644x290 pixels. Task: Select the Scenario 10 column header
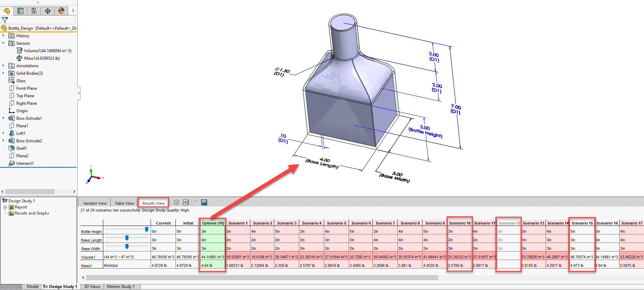[x=460, y=223]
